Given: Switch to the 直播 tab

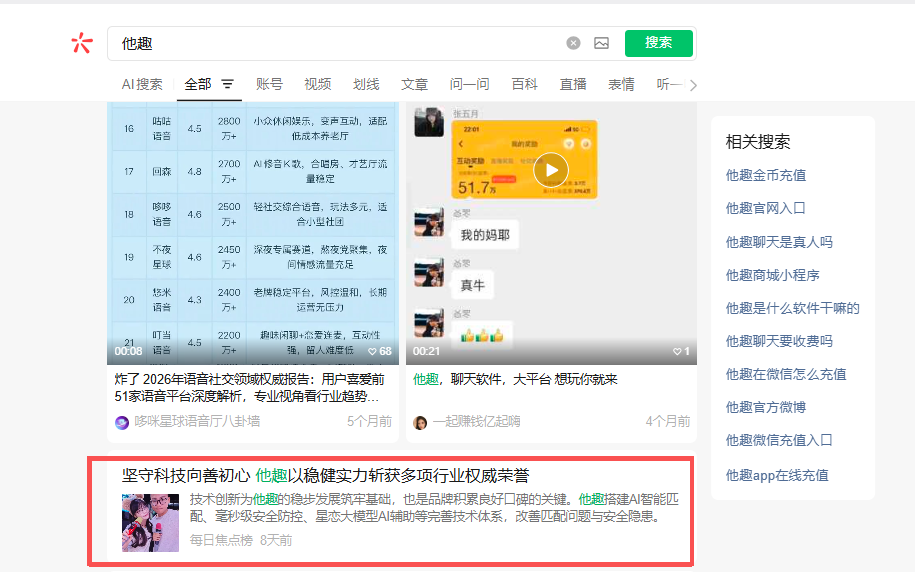Looking at the screenshot, I should 572,85.
